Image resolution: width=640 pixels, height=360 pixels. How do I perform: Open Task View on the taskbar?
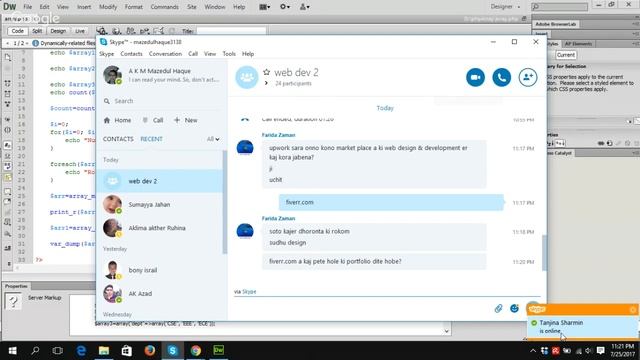coord(58,351)
